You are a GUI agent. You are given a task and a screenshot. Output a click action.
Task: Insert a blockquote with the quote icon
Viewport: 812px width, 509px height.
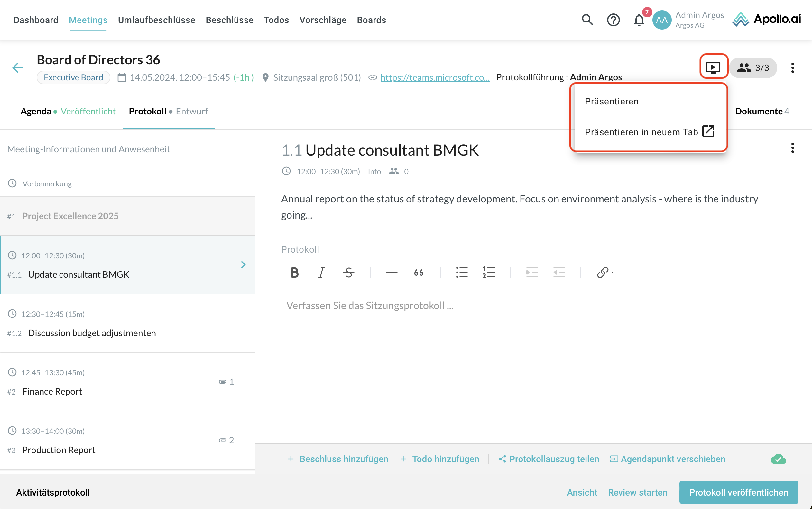419,272
